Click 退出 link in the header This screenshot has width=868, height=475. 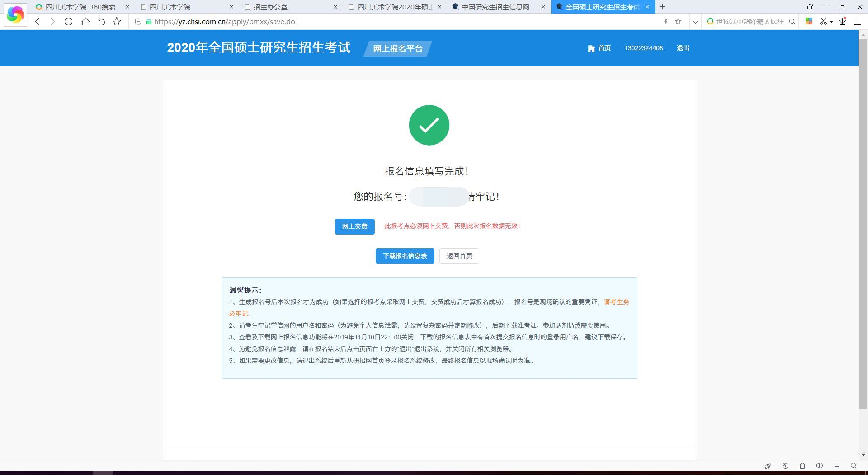coord(683,48)
